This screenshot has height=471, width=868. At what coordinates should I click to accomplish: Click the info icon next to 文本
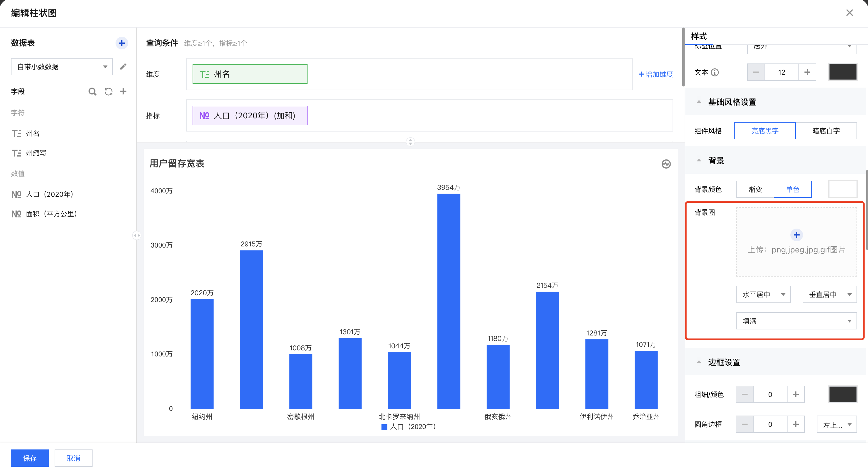715,72
